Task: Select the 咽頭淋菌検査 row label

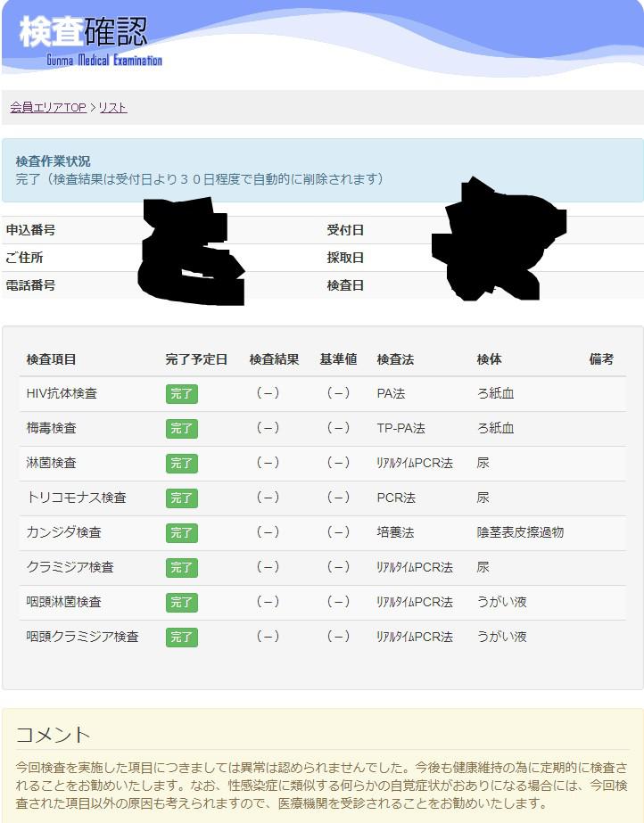Action: point(63,602)
